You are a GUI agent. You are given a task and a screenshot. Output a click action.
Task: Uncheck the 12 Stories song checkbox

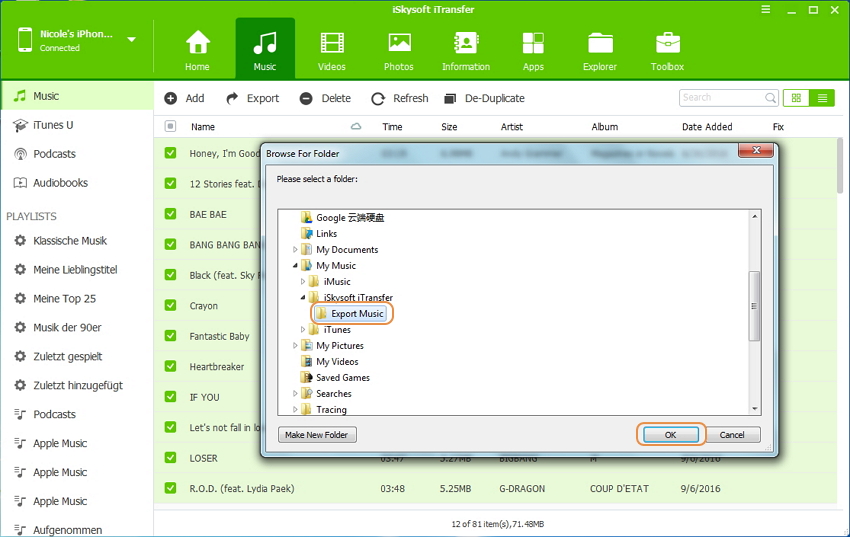(170, 183)
